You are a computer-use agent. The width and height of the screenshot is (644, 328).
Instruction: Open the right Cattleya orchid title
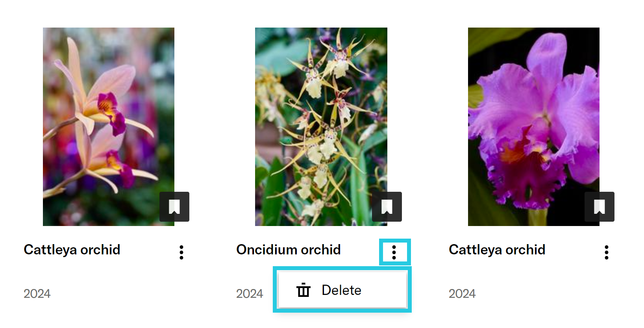click(497, 250)
